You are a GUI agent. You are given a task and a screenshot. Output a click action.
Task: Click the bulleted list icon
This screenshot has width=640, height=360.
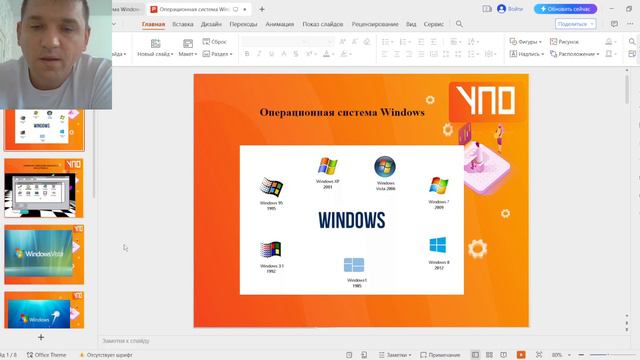(385, 42)
